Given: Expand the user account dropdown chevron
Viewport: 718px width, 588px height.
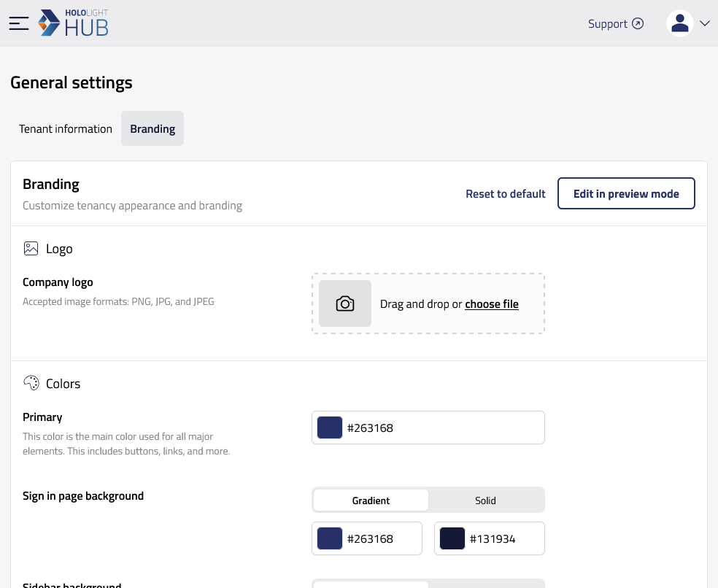Looking at the screenshot, I should [705, 23].
